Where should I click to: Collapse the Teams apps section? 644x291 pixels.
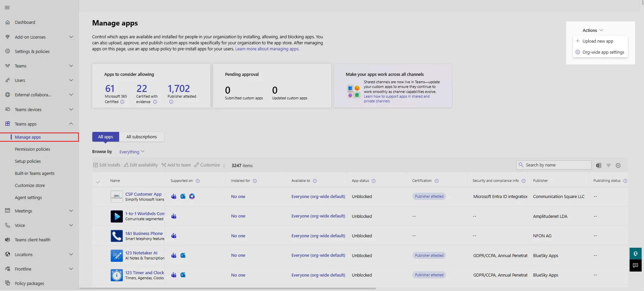click(71, 124)
